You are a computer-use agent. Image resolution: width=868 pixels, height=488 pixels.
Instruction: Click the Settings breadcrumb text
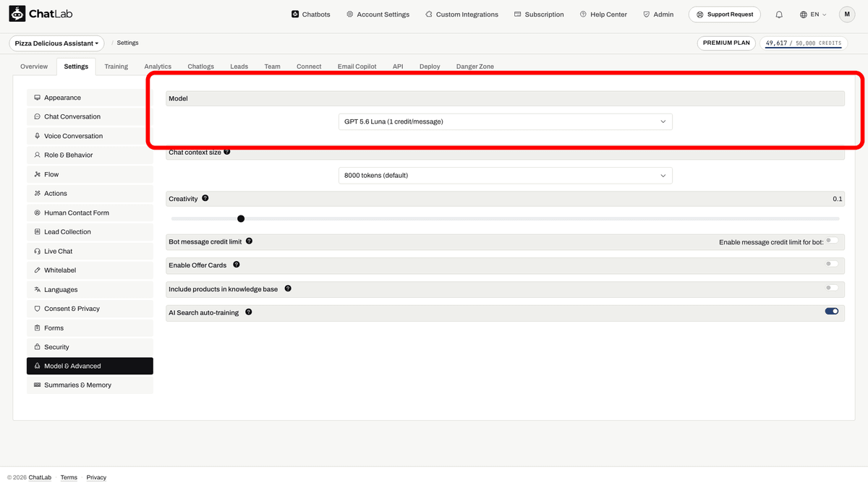coord(127,43)
